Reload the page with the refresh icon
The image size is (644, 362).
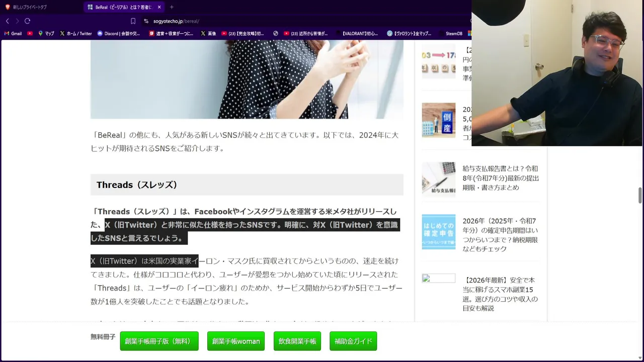pyautogui.click(x=27, y=21)
